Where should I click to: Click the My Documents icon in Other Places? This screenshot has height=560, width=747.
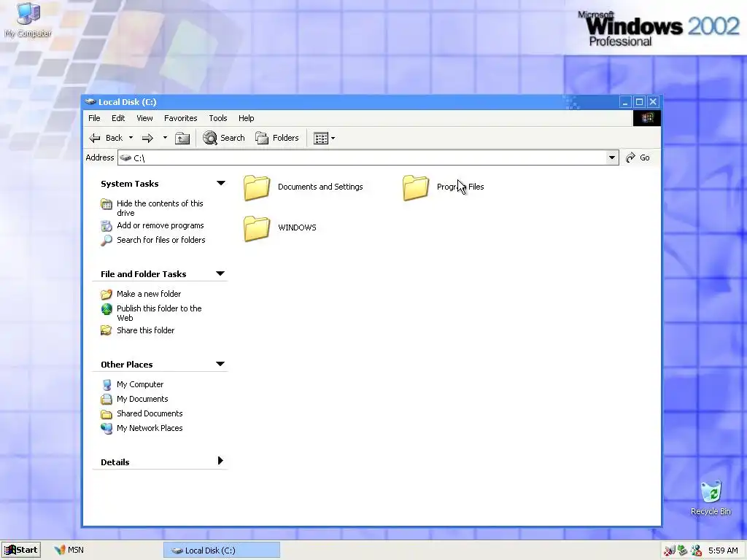[107, 399]
